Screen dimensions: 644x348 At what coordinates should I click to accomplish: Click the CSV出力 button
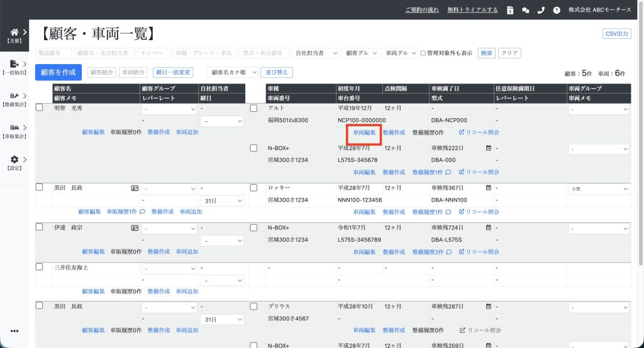point(616,34)
